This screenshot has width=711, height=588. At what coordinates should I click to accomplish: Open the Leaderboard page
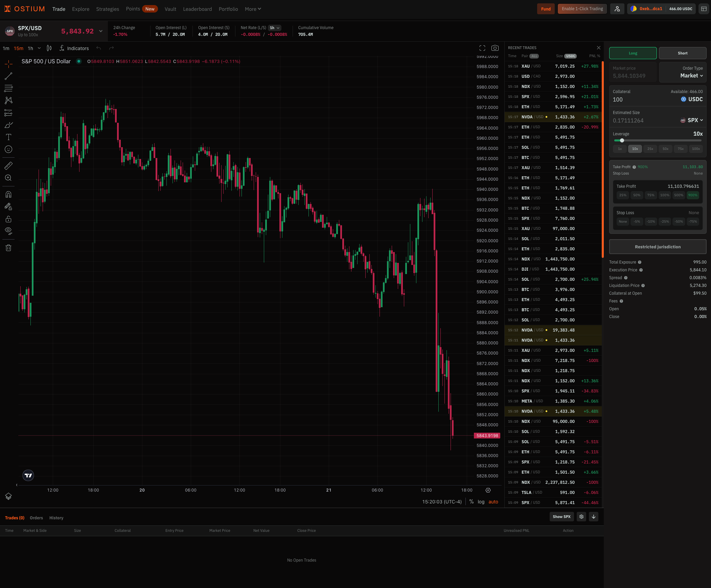click(x=198, y=9)
